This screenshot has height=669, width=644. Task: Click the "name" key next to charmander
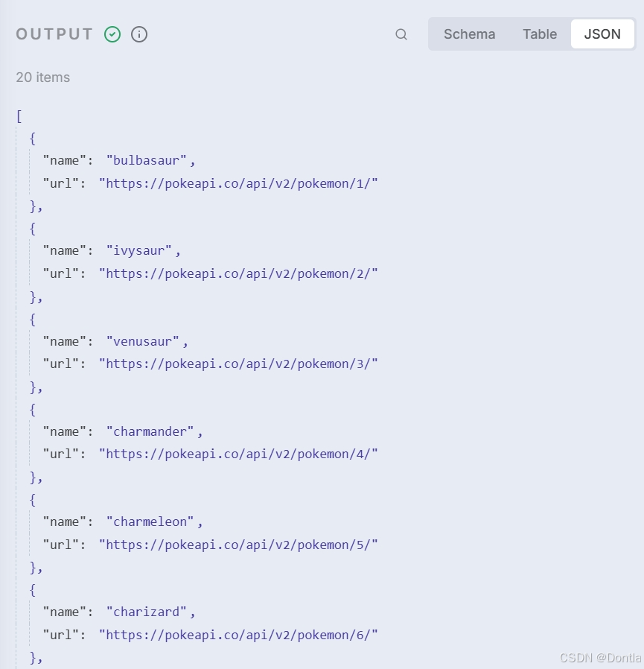click(64, 431)
